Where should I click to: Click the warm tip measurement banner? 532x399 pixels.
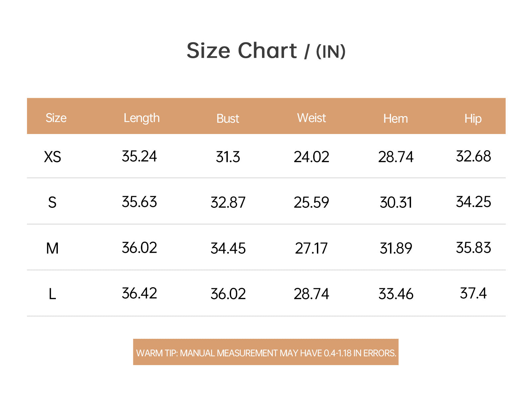[266, 352]
